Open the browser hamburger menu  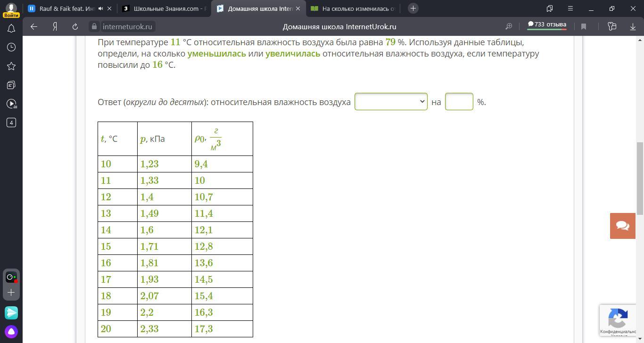pos(570,8)
